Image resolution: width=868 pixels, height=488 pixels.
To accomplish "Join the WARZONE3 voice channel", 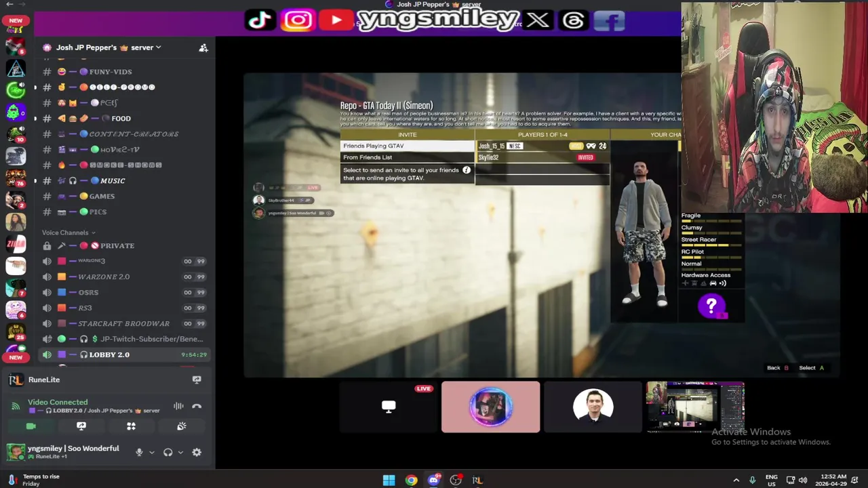I will (125, 261).
